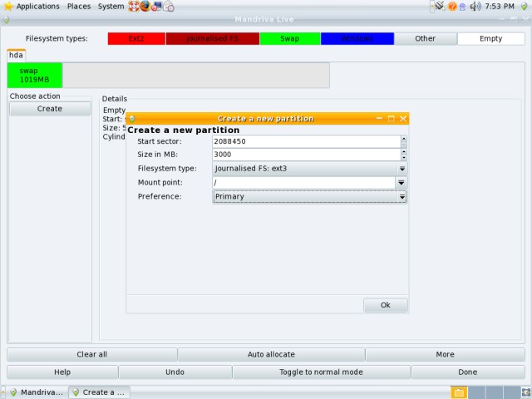The image size is (532, 399).
Task: Launch Firefox from the top panel
Action: pyautogui.click(x=145, y=6)
